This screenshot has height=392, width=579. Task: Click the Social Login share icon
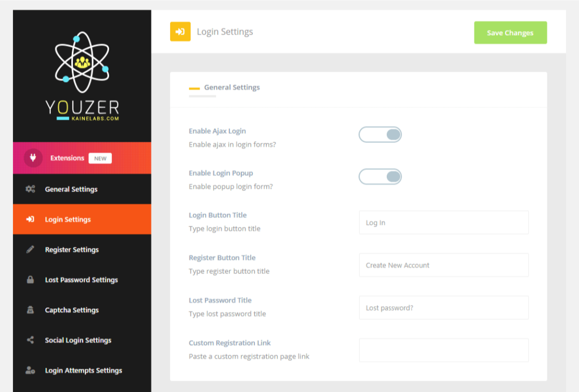(x=31, y=340)
